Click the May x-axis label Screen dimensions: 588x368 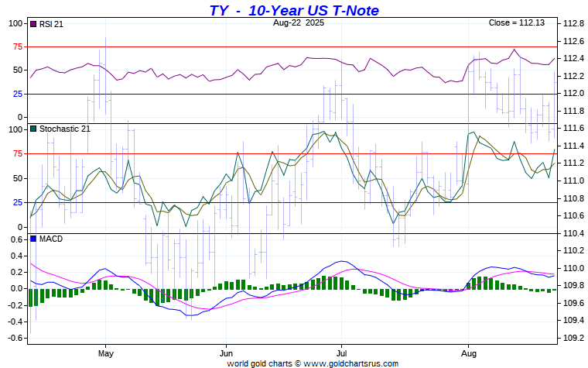tap(106, 353)
